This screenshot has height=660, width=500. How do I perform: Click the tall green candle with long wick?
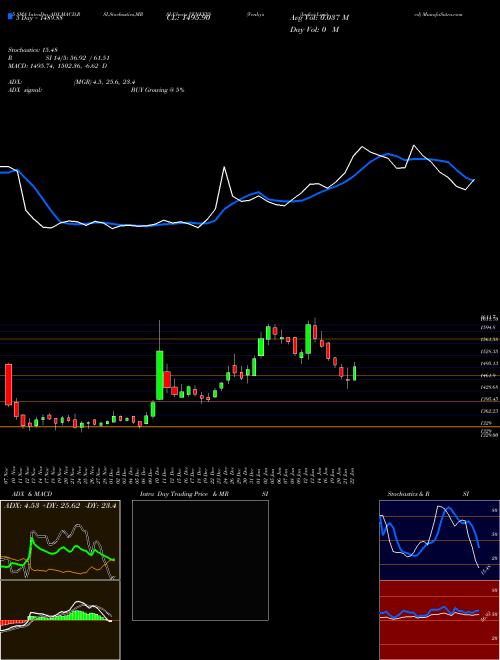tap(160, 375)
